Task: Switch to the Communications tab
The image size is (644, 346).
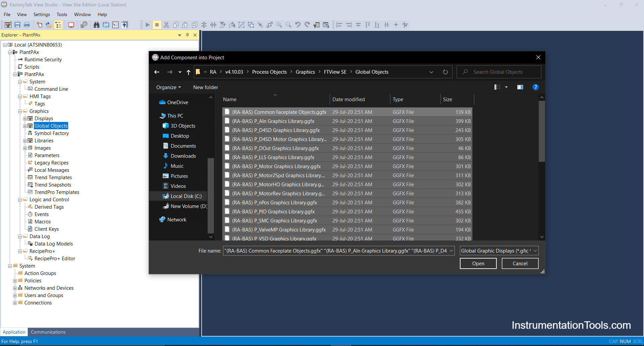Action: [48, 332]
